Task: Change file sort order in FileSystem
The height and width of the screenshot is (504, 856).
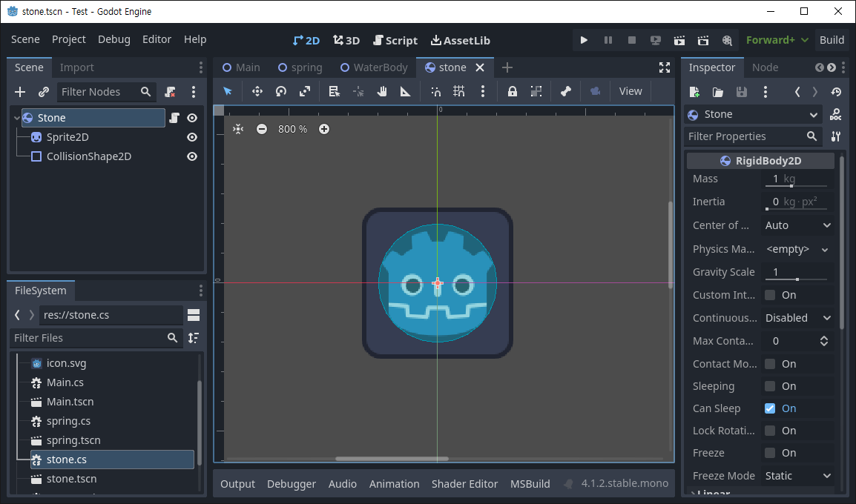Action: click(x=194, y=338)
